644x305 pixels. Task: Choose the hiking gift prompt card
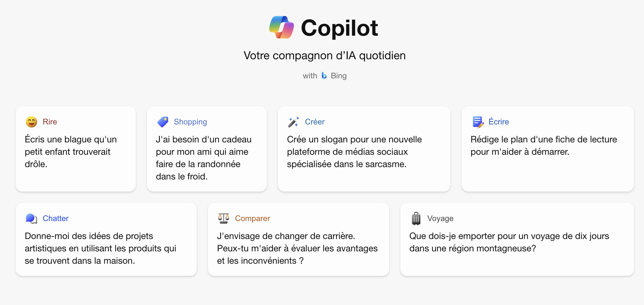coord(207,149)
